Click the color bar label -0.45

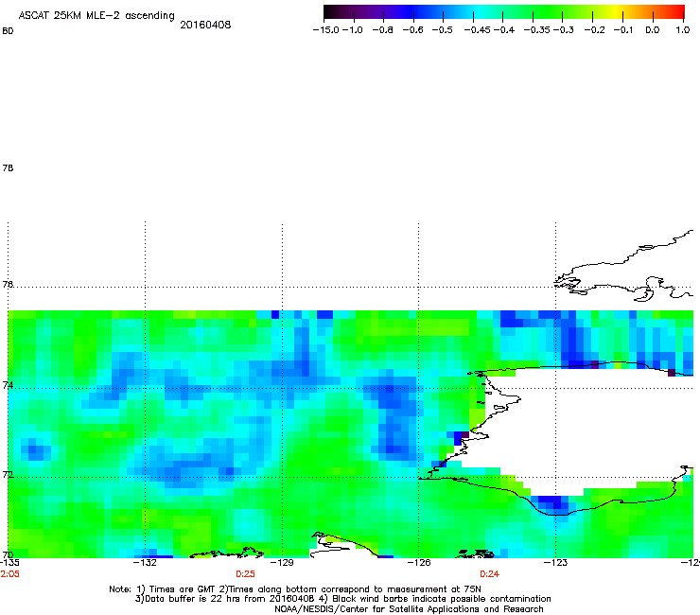(x=478, y=30)
